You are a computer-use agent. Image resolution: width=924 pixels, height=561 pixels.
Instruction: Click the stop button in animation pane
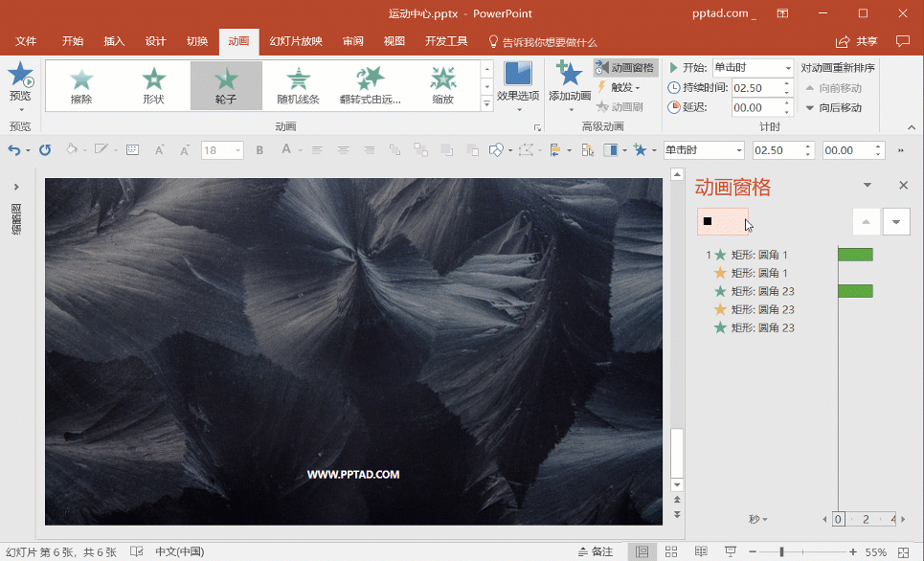tap(723, 221)
